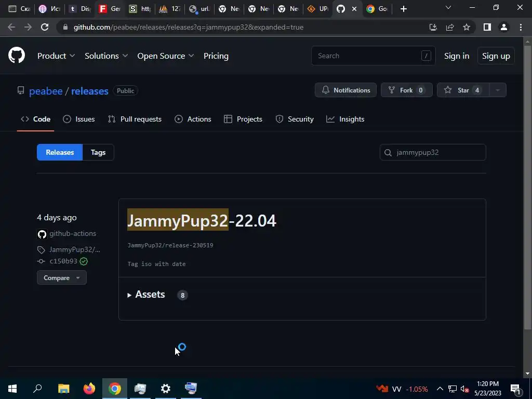Switch to the Issues tab
This screenshot has height=399, width=532.
tap(79, 119)
